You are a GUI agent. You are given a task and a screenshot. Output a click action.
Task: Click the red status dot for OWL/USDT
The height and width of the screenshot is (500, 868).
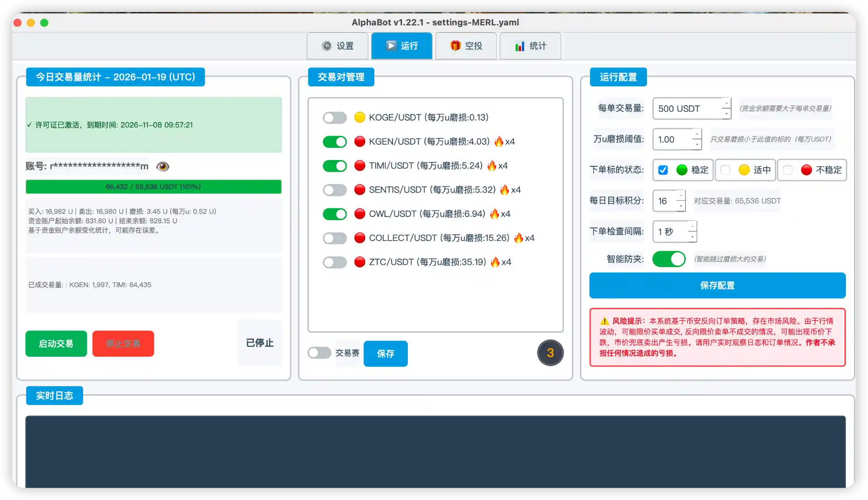point(359,214)
